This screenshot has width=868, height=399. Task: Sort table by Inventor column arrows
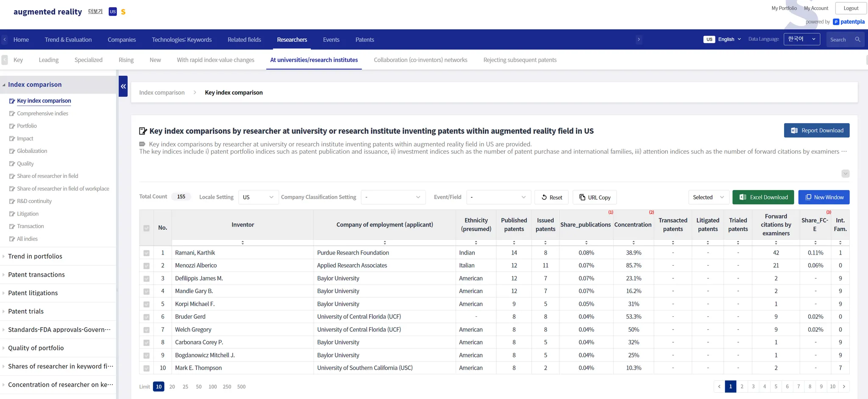242,243
